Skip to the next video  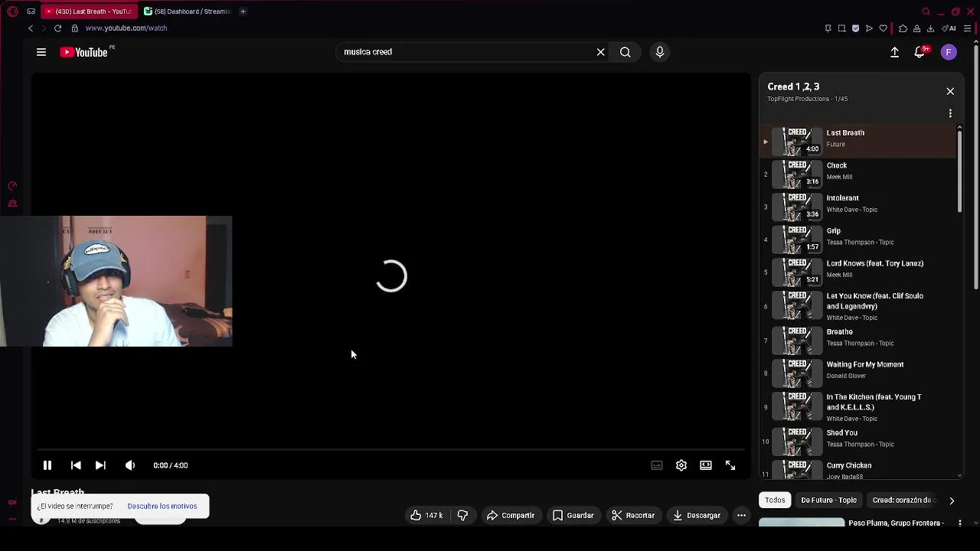tap(100, 465)
